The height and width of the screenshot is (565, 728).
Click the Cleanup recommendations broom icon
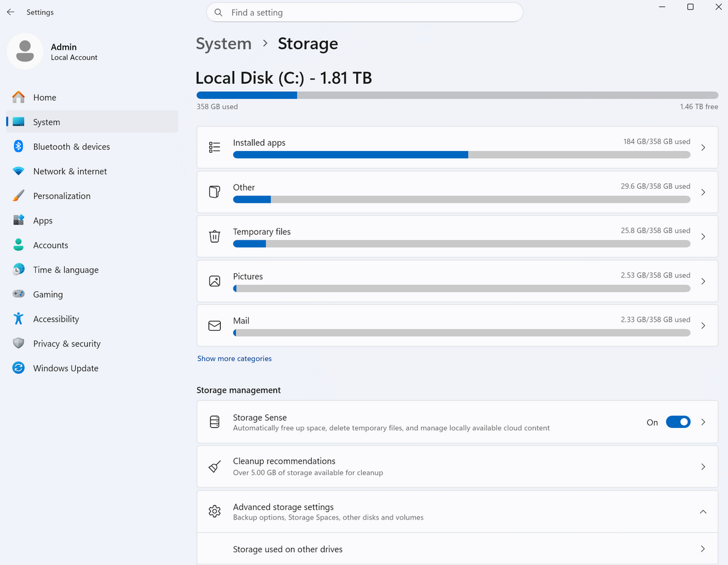(x=214, y=466)
